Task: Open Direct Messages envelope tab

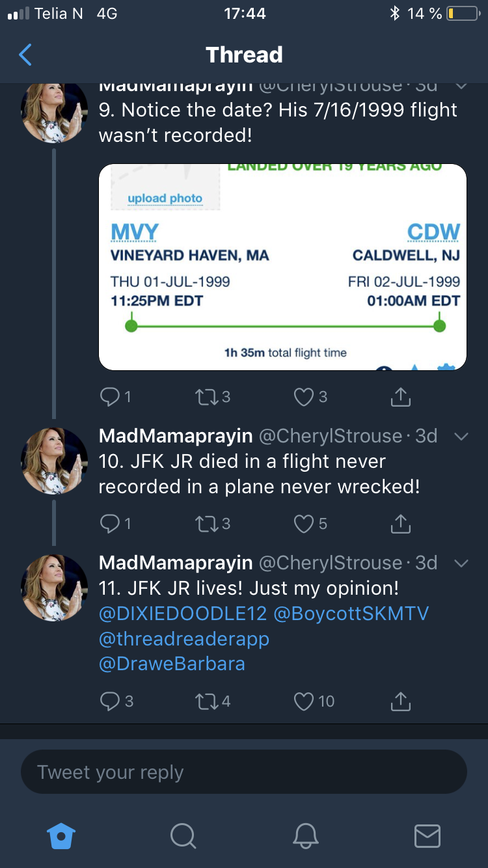Action: click(427, 835)
